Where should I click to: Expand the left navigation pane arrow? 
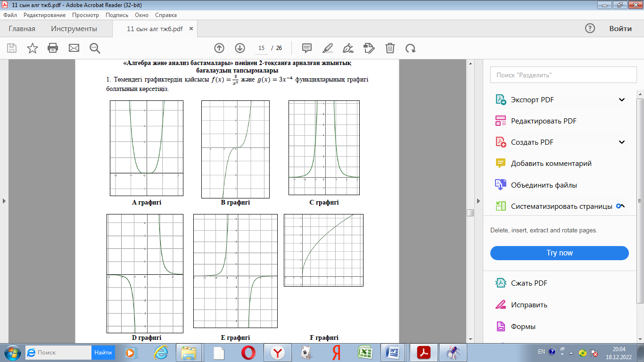tap(4, 201)
